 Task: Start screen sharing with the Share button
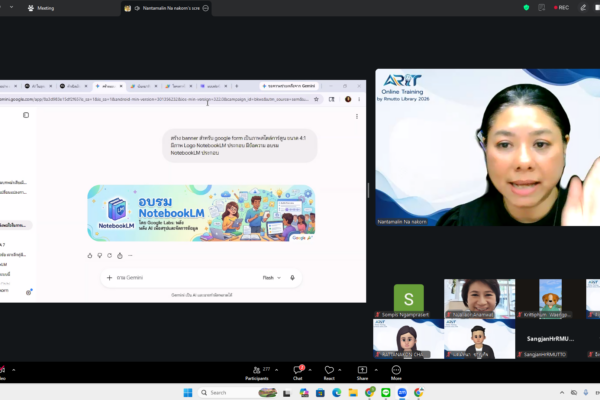(362, 373)
